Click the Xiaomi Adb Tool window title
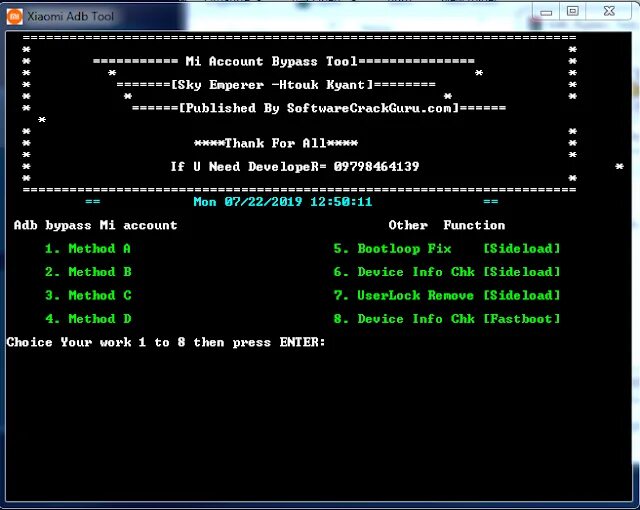The height and width of the screenshot is (510, 640). [71, 17]
